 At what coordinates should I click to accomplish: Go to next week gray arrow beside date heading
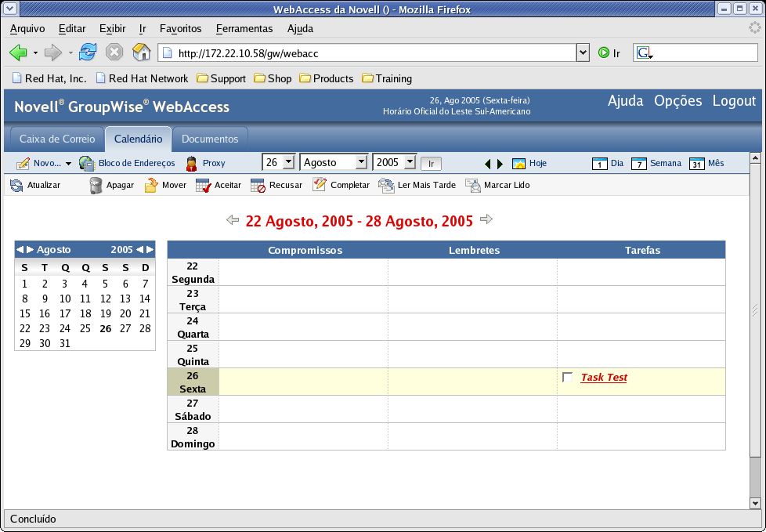coord(486,219)
